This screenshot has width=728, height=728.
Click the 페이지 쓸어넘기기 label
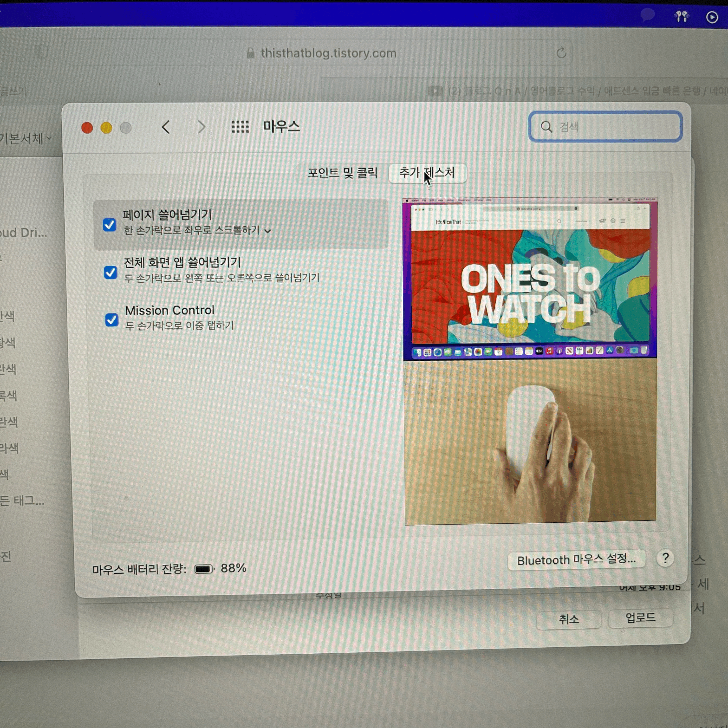point(167,215)
